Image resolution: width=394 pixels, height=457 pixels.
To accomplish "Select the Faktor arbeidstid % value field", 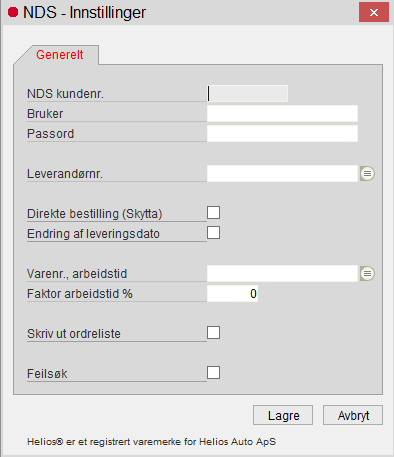I will [232, 294].
